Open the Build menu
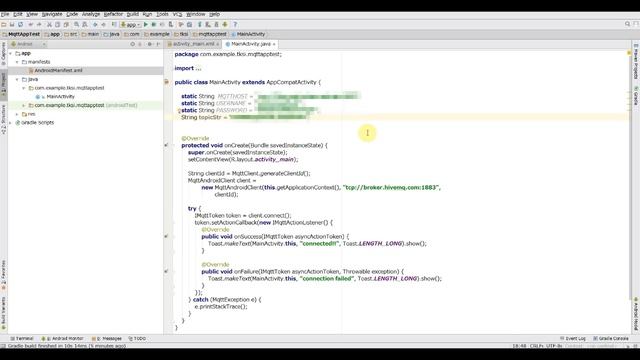This screenshot has width=640, height=360. (133, 14)
